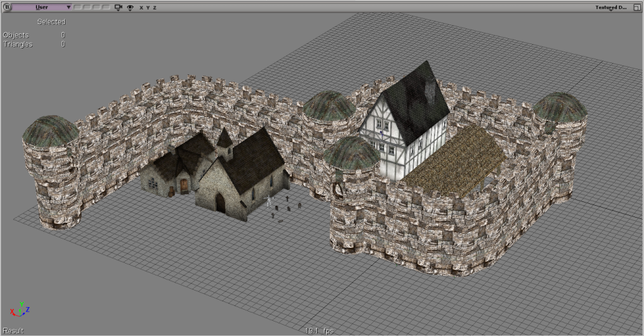Click the round B viewport letter button
The width and height of the screenshot is (644, 336).
pos(6,7)
